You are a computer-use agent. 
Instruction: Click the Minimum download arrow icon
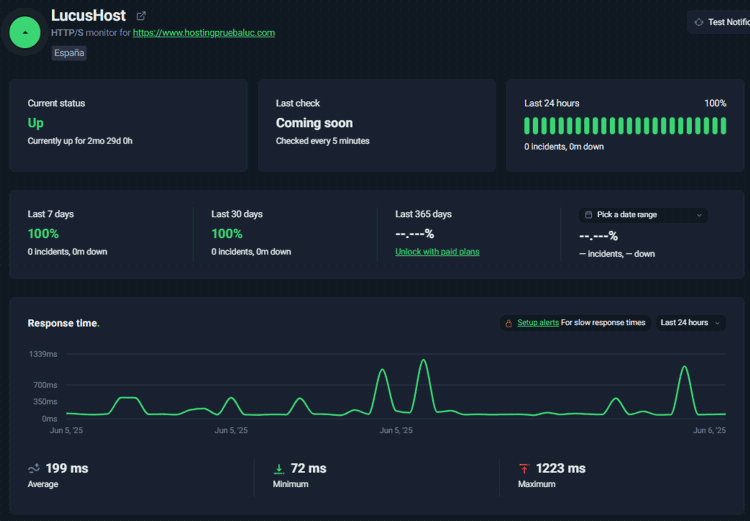click(278, 469)
